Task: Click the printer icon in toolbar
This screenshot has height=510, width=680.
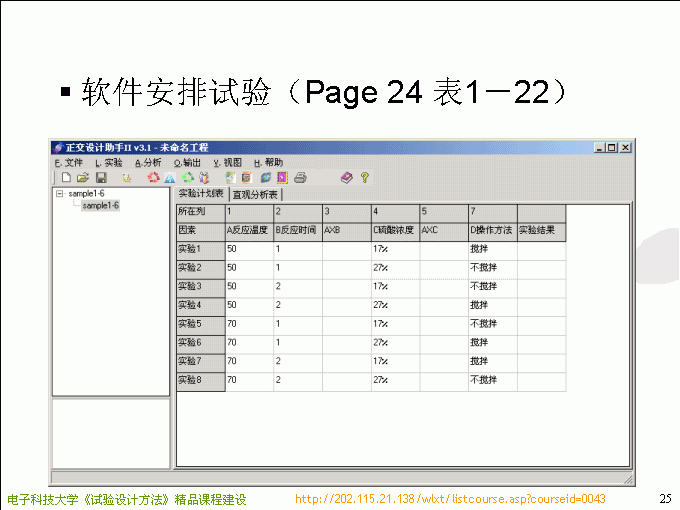Action: [x=300, y=178]
